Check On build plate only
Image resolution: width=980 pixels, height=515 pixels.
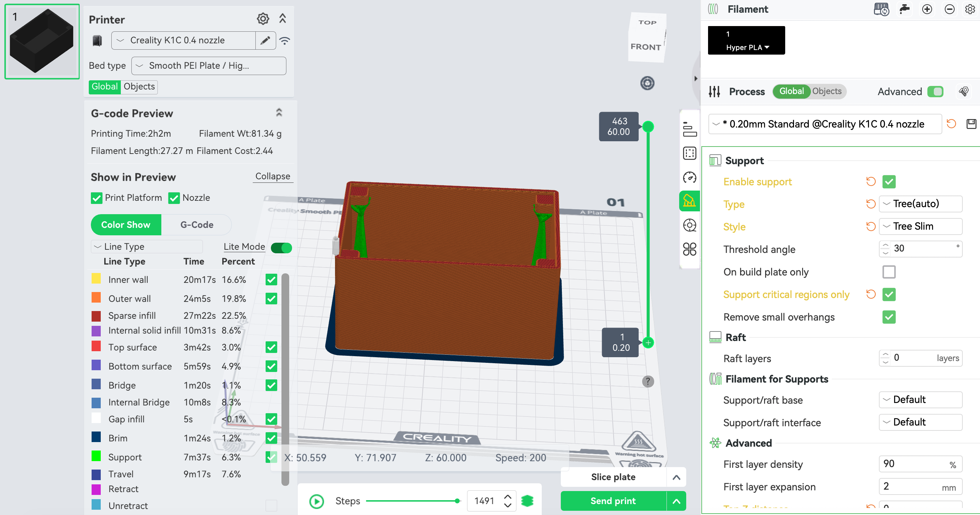click(889, 272)
